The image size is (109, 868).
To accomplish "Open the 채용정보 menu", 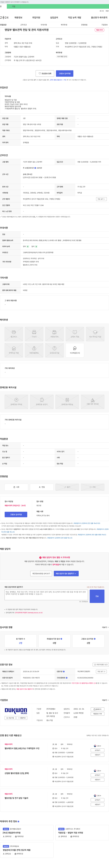I will click(18, 18).
